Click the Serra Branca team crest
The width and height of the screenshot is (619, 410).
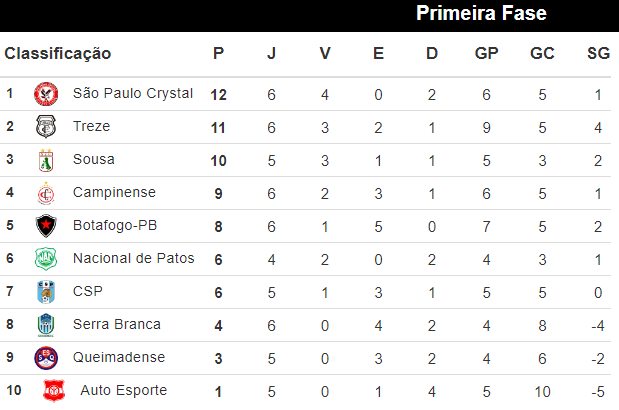click(47, 325)
